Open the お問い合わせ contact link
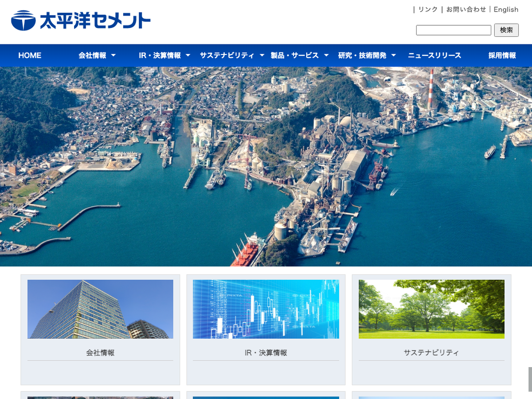This screenshot has height=399, width=532. [466, 9]
